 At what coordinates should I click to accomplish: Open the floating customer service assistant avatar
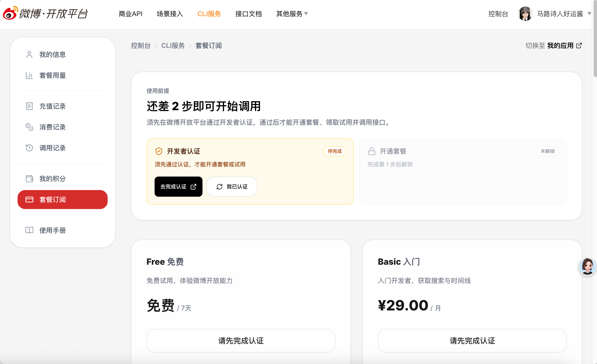(588, 266)
